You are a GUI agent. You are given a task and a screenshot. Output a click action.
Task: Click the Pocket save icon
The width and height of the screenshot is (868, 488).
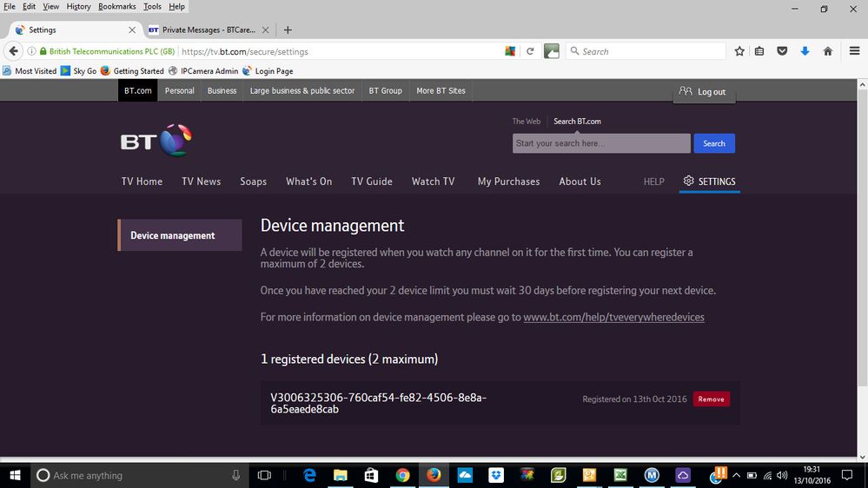pos(782,51)
